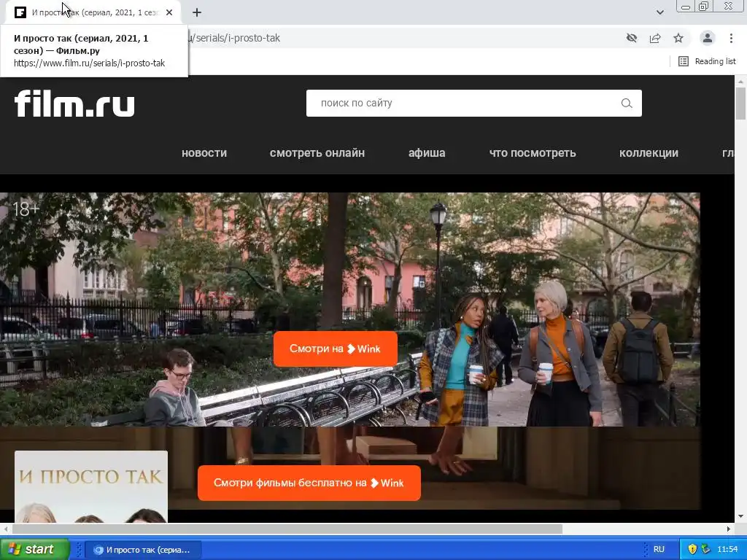This screenshot has width=747, height=560.
Task: Open Chrome three-dot menu
Action: [x=731, y=38]
